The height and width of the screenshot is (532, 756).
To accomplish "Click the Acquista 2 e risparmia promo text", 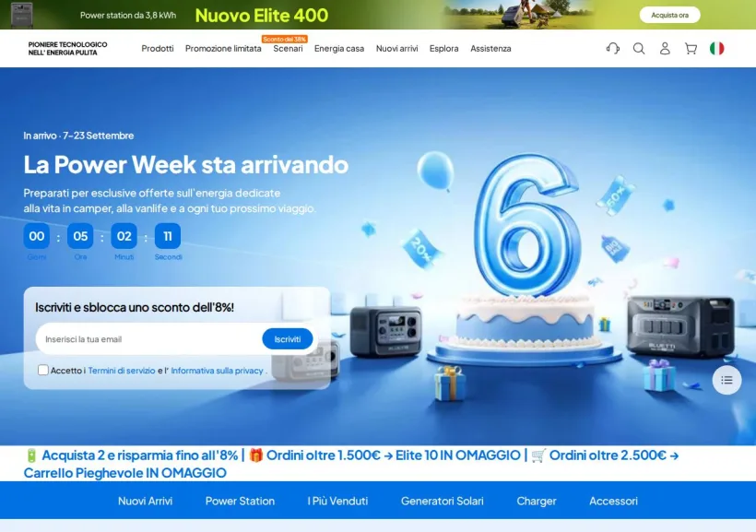I will pyautogui.click(x=140, y=455).
